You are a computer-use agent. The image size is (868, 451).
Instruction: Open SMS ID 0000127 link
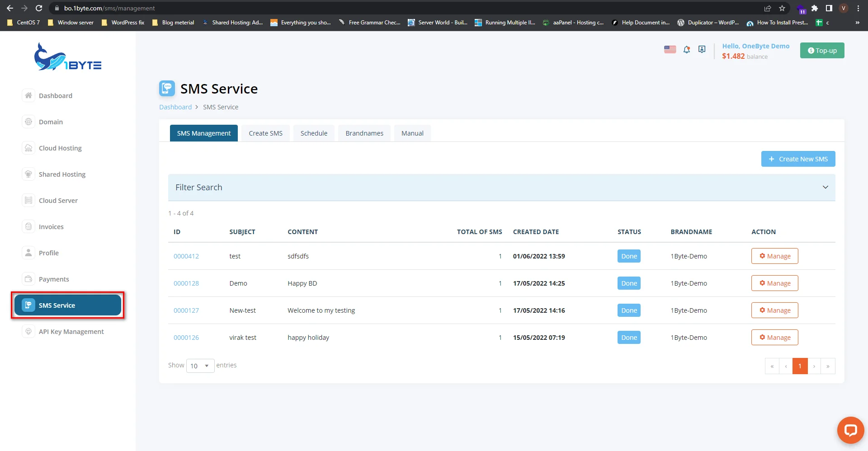coord(186,310)
